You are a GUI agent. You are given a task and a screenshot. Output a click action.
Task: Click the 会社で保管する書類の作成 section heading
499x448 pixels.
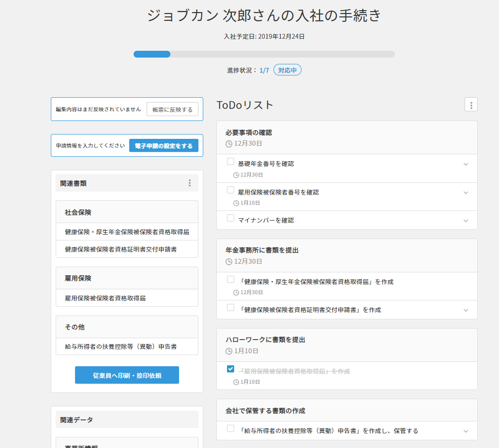[265, 411]
